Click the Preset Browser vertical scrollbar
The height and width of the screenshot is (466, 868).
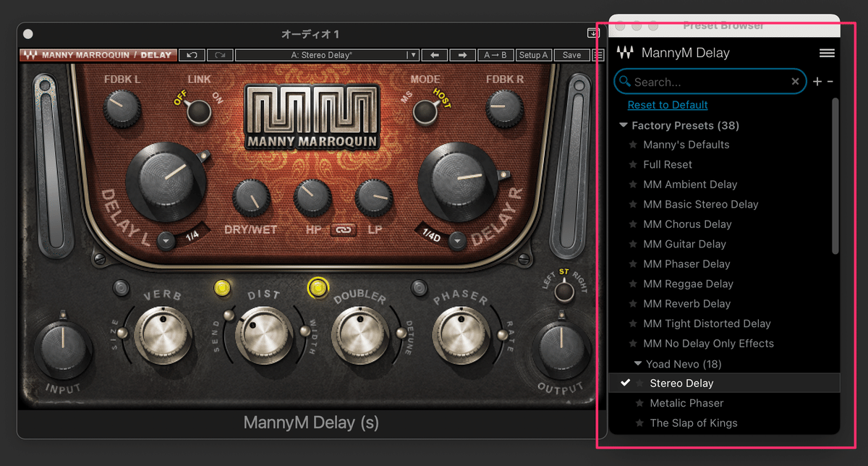(x=835, y=176)
